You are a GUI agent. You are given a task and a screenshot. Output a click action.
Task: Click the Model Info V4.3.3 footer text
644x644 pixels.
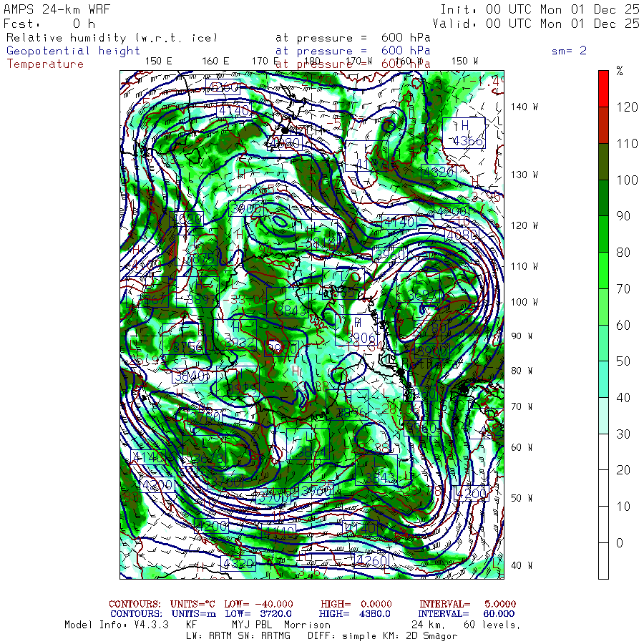point(117,625)
